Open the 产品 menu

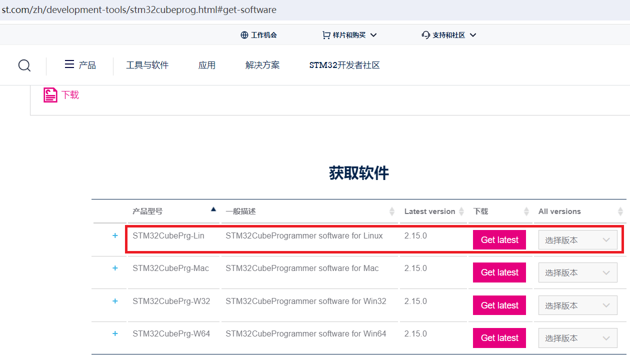87,65
